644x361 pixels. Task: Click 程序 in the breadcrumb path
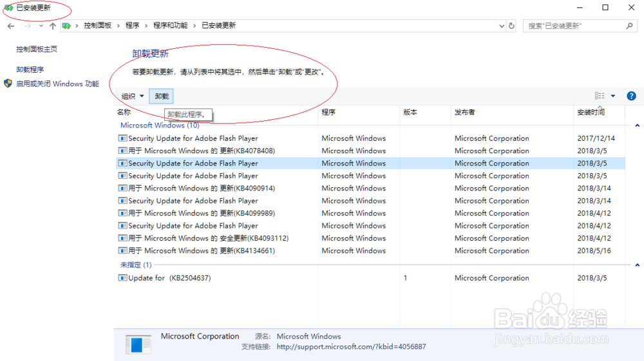[x=132, y=26]
